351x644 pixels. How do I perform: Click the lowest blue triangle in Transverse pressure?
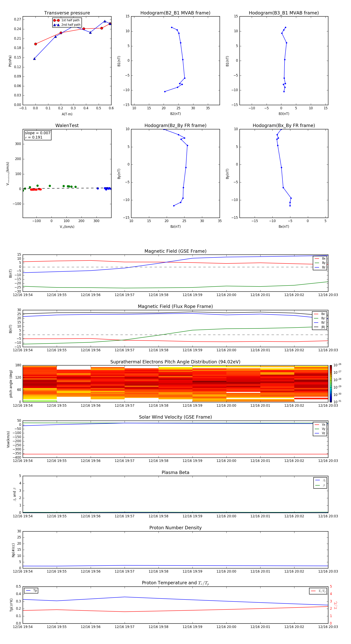35,59
